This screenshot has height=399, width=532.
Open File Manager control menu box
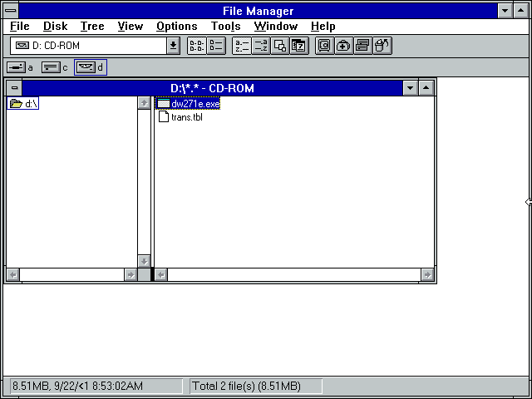click(x=11, y=11)
